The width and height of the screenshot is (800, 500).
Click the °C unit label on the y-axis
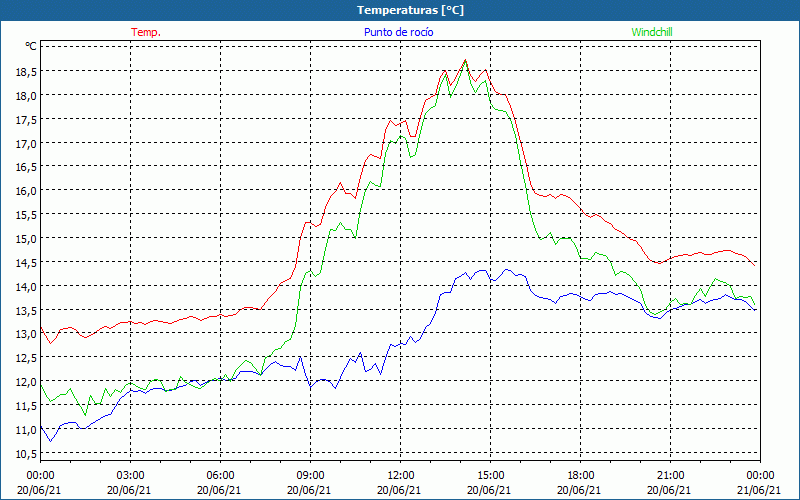[31, 46]
